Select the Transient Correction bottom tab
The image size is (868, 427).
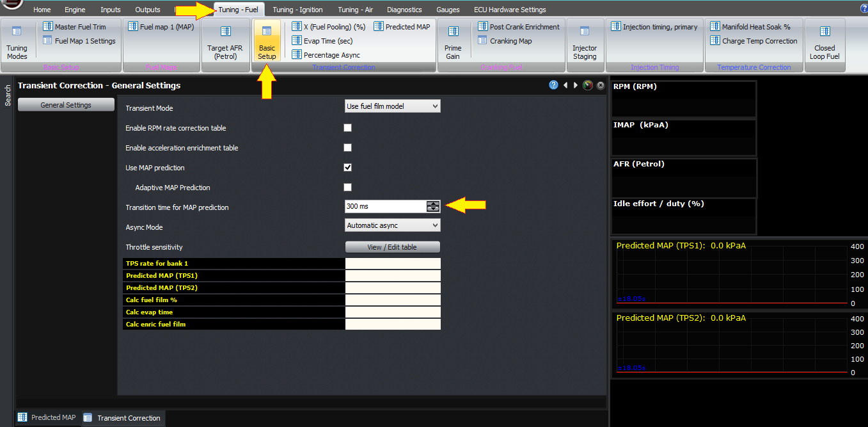122,418
